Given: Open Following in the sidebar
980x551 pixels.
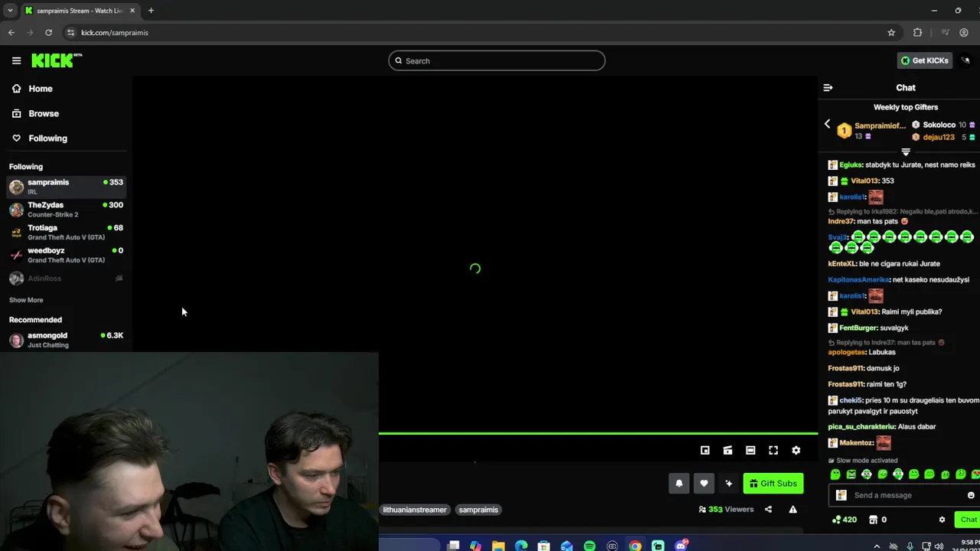Looking at the screenshot, I should coord(47,139).
